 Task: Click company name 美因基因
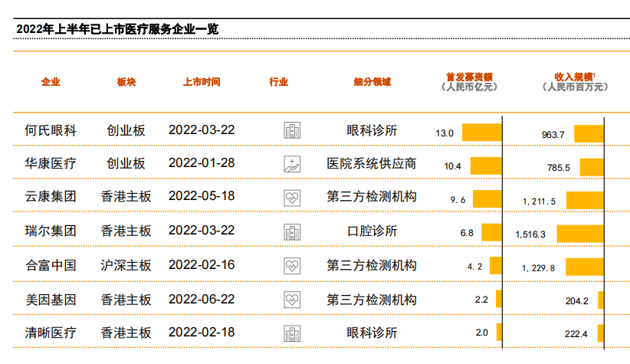(51, 300)
